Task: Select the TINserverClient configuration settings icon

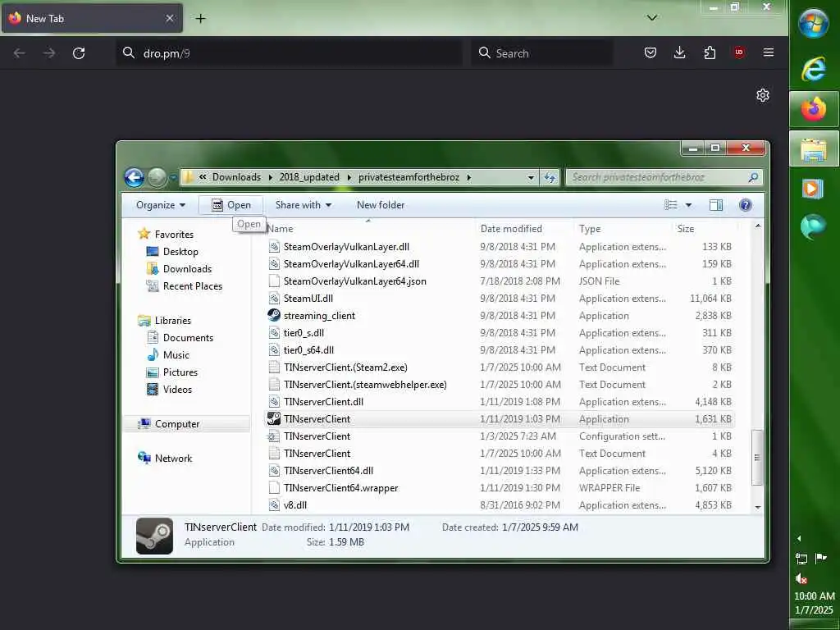Action: click(x=274, y=436)
